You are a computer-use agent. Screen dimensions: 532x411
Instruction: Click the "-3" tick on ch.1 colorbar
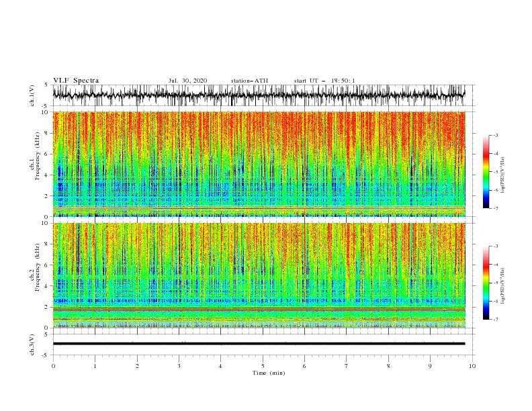pyautogui.click(x=496, y=135)
